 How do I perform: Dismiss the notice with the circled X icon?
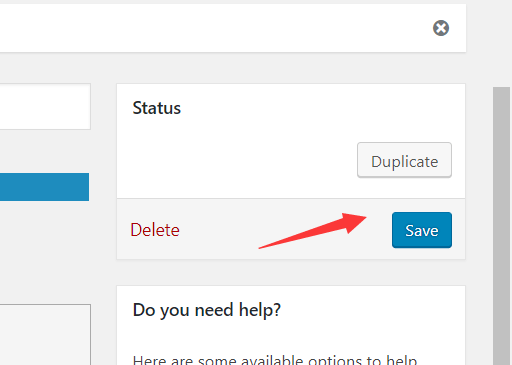click(441, 28)
